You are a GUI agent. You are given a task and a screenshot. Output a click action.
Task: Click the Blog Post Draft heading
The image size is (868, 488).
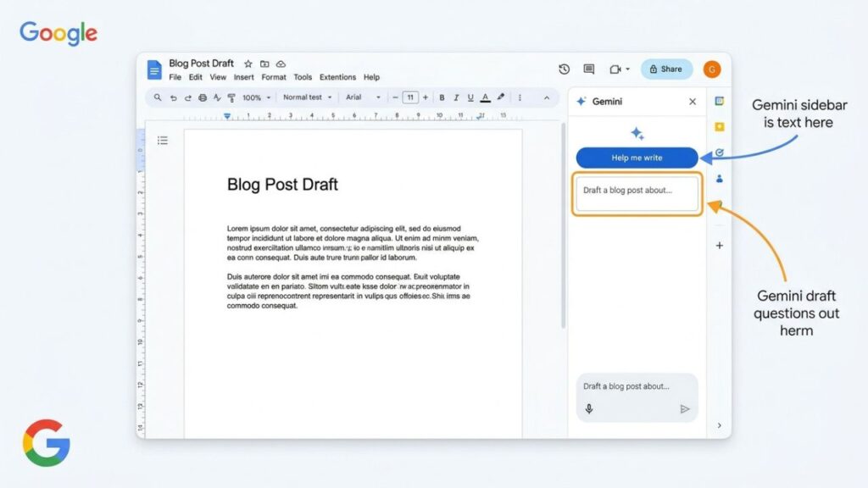pos(282,184)
